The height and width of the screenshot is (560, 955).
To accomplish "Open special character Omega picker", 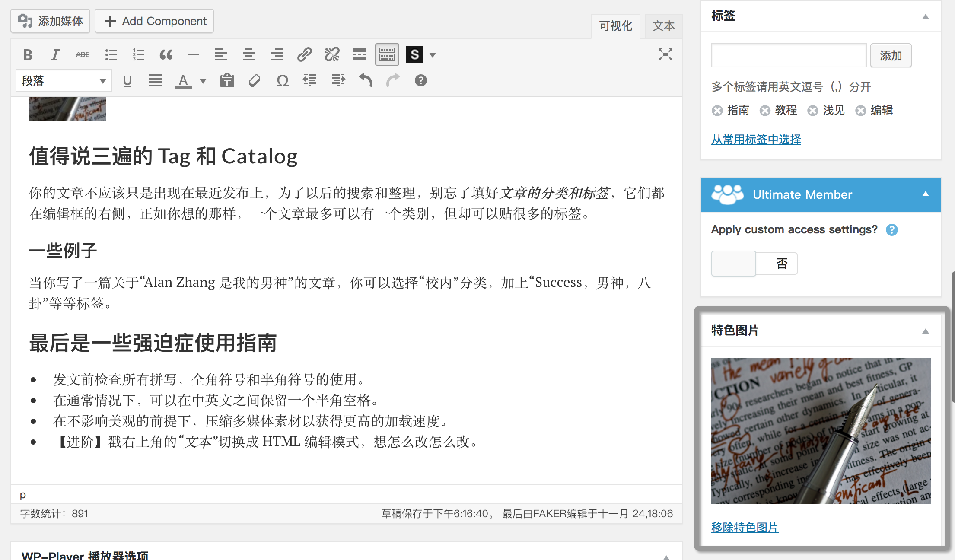I will tap(282, 81).
